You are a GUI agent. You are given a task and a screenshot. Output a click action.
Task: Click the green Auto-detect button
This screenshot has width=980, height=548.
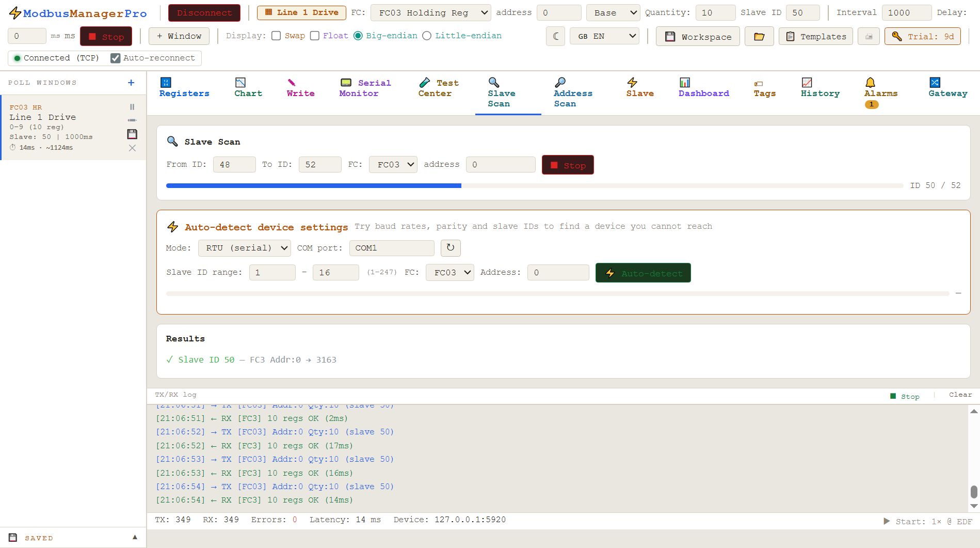(x=643, y=273)
